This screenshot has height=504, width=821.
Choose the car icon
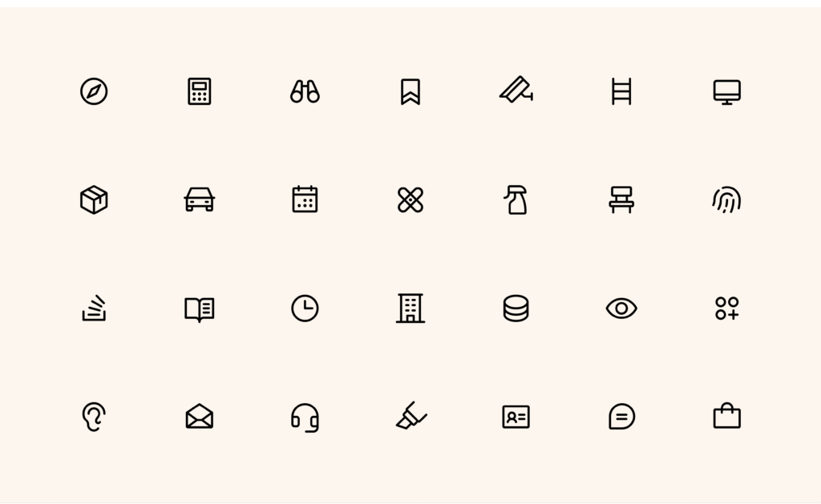tap(200, 200)
